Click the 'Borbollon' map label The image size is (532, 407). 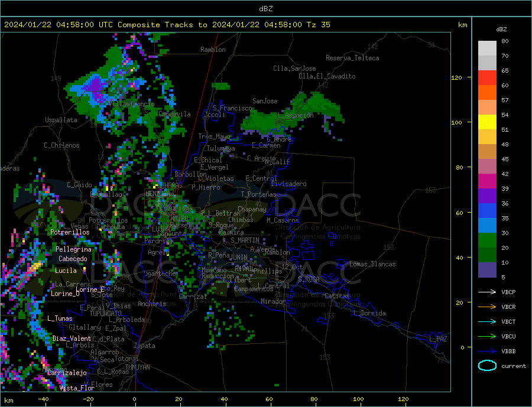(191, 174)
